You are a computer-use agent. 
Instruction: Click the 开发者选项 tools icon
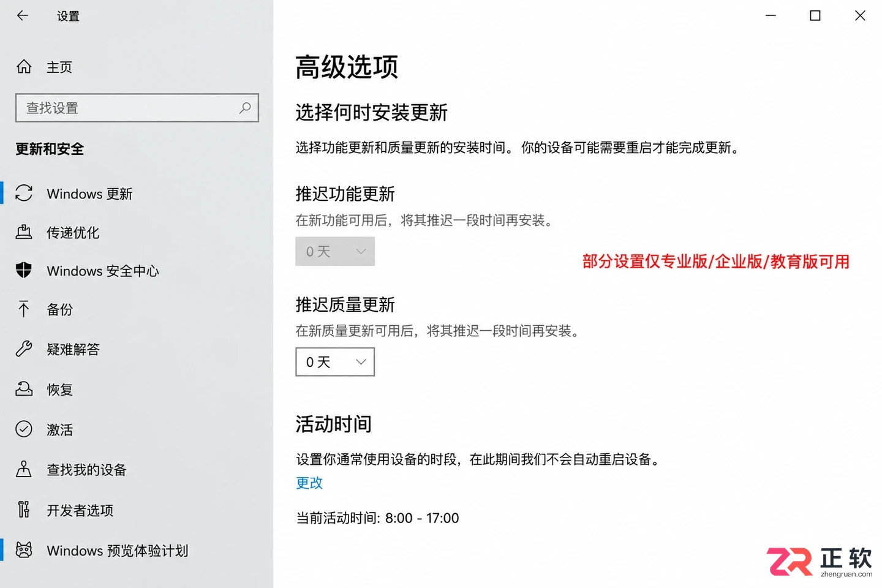[x=24, y=510]
